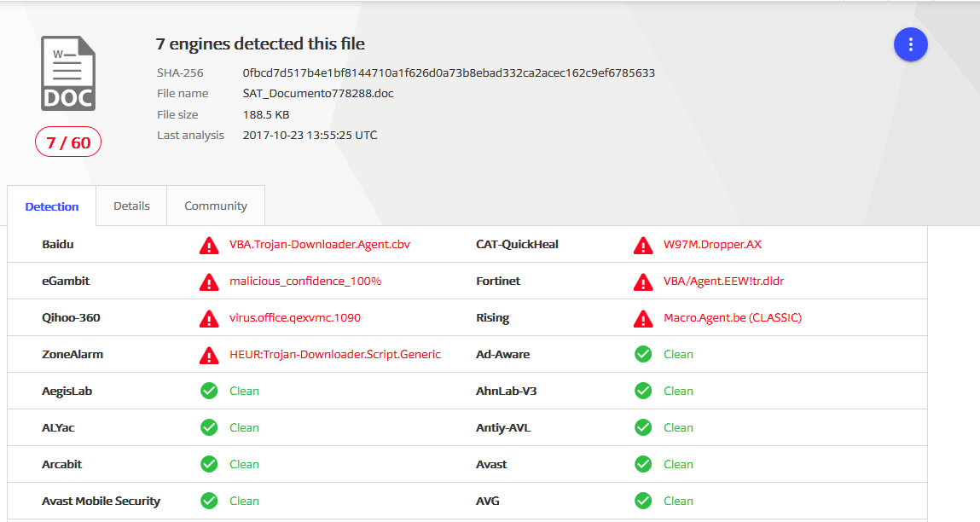Click Macro.Agent.be (CLASSIC) detection name
This screenshot has width=980, height=522.
(733, 317)
